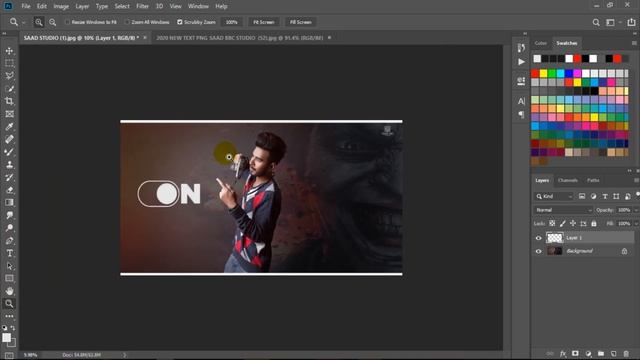Open the Image menu

(x=61, y=6)
